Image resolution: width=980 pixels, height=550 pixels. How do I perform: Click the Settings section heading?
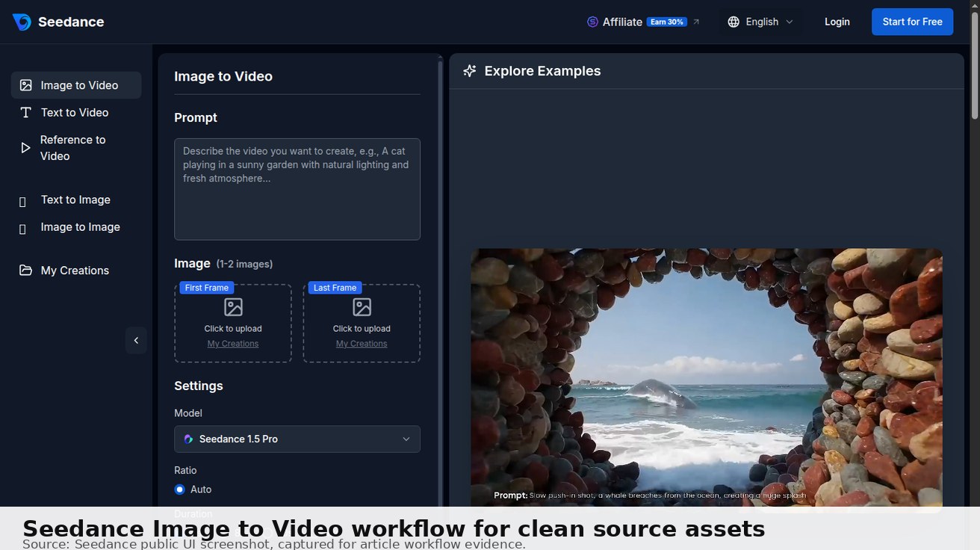tap(199, 386)
